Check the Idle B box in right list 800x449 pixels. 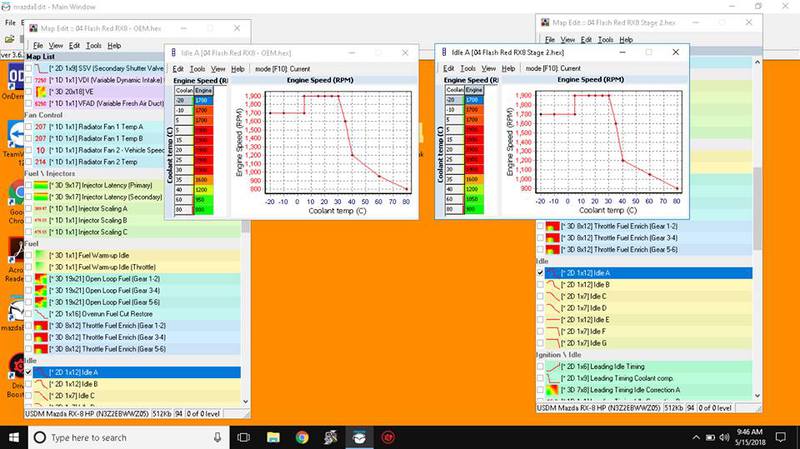pos(541,285)
